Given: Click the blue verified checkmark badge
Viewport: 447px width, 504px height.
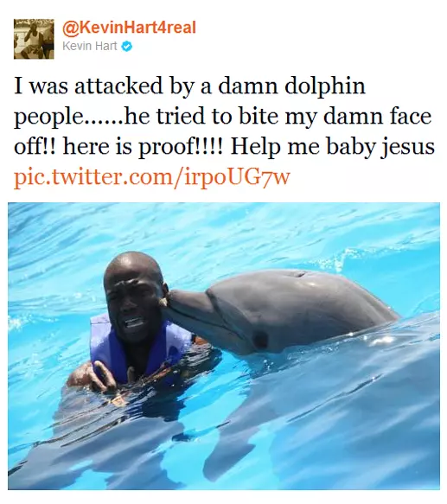Looking at the screenshot, I should tap(127, 47).
